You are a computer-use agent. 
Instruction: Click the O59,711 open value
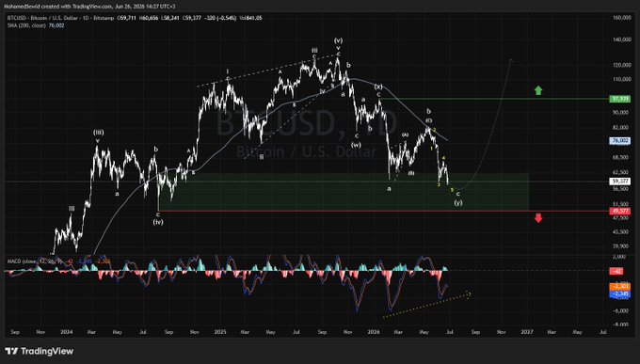[x=126, y=18]
